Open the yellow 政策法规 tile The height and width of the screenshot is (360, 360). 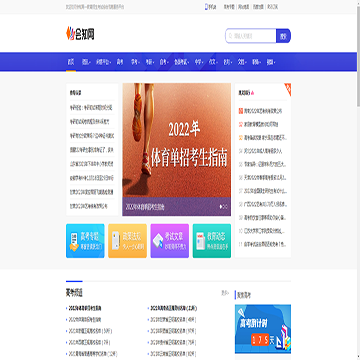click(127, 241)
